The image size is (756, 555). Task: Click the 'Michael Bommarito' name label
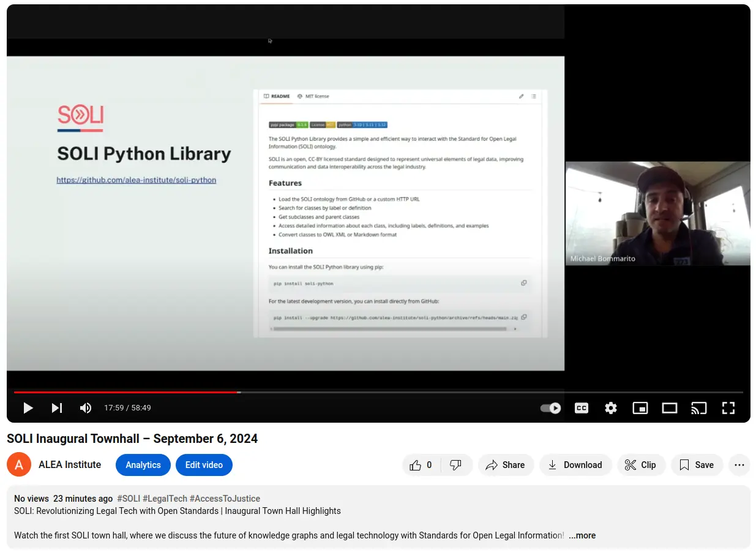click(603, 259)
